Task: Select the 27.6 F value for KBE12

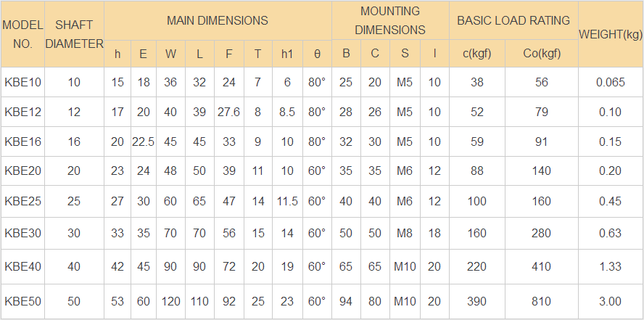Action: coord(228,112)
